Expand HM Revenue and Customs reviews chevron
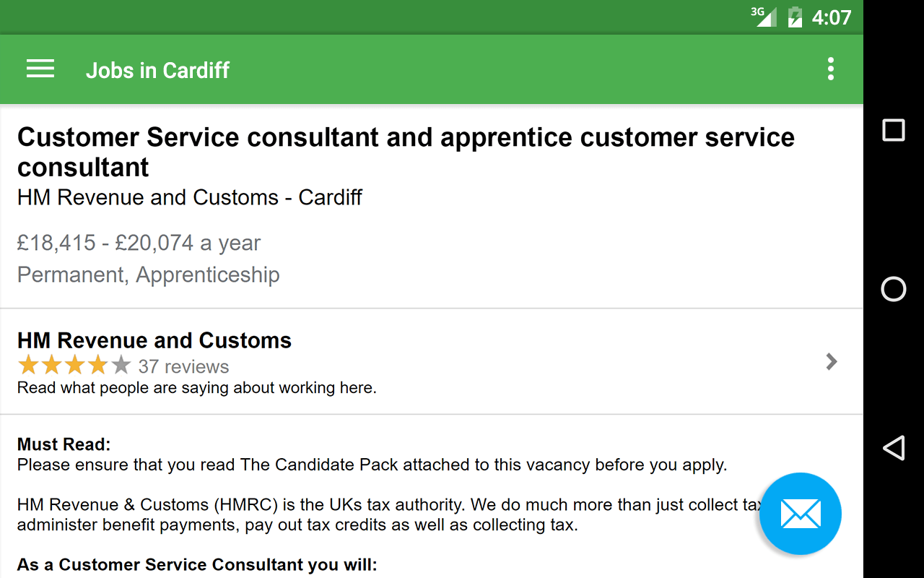 (x=832, y=361)
